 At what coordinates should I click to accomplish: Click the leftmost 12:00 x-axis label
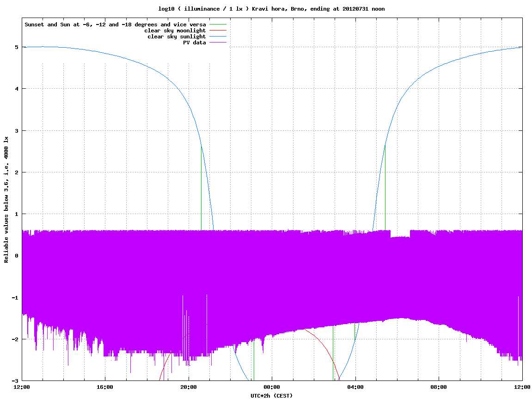click(22, 387)
